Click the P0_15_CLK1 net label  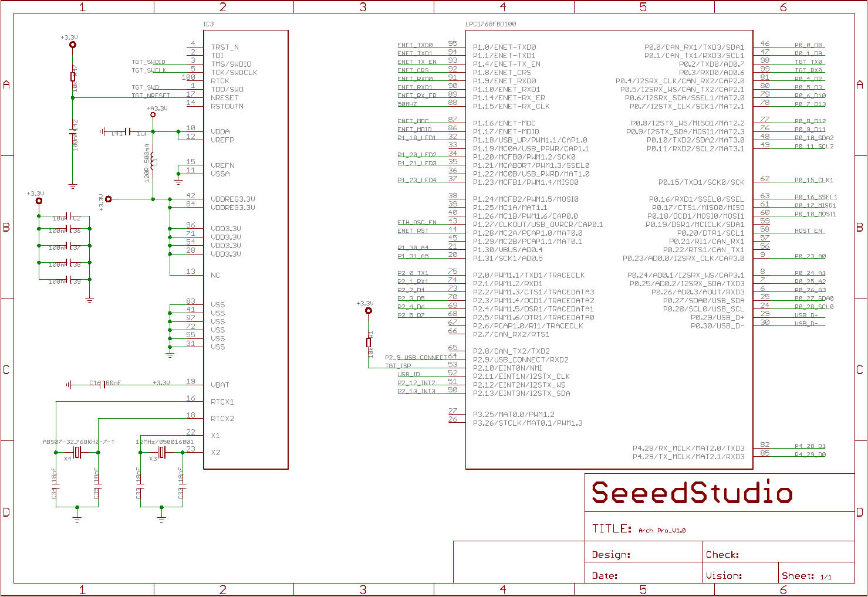coord(814,180)
